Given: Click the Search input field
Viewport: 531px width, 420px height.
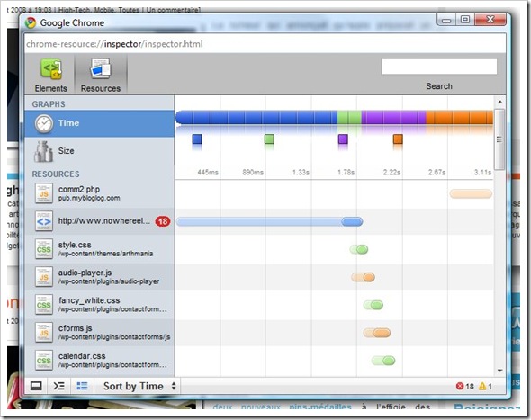Looking at the screenshot, I should coord(439,67).
